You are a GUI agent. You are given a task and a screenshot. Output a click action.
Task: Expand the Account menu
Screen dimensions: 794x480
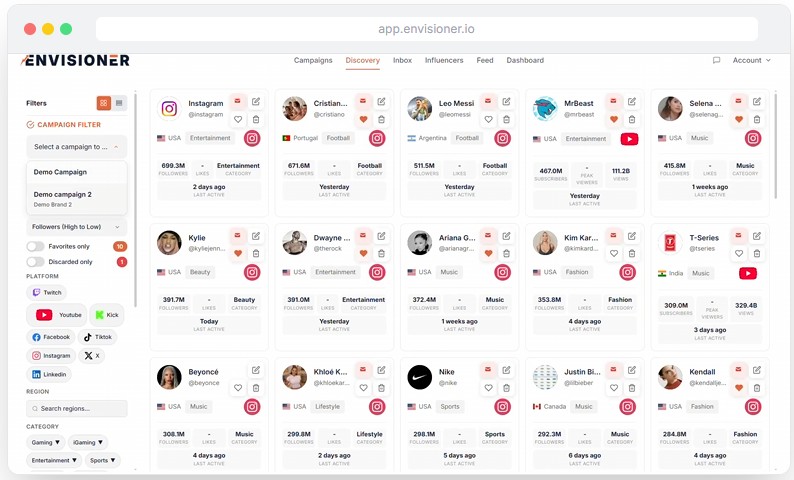click(x=751, y=60)
